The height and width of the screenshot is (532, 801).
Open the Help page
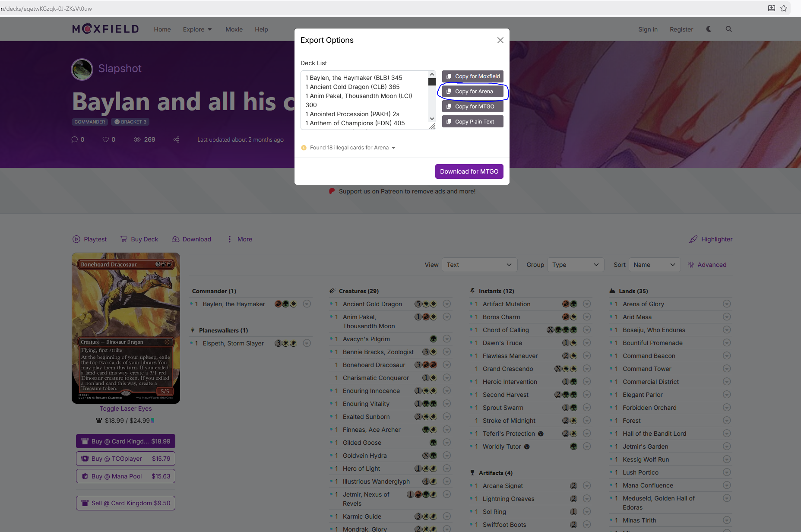pos(261,29)
